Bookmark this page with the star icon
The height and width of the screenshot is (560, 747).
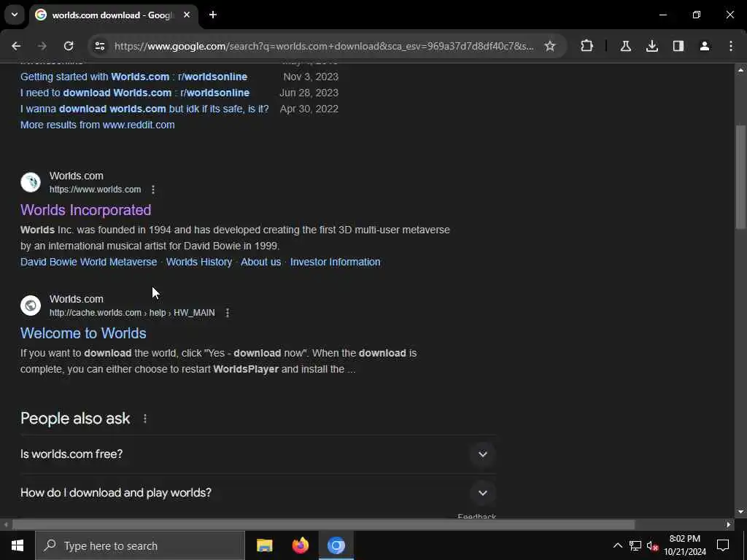[550, 46]
